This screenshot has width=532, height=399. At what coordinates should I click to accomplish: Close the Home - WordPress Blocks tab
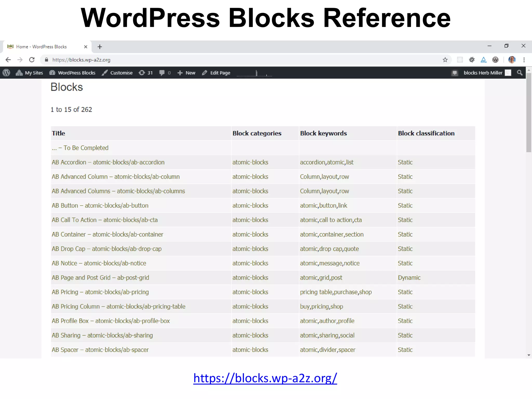85,47
